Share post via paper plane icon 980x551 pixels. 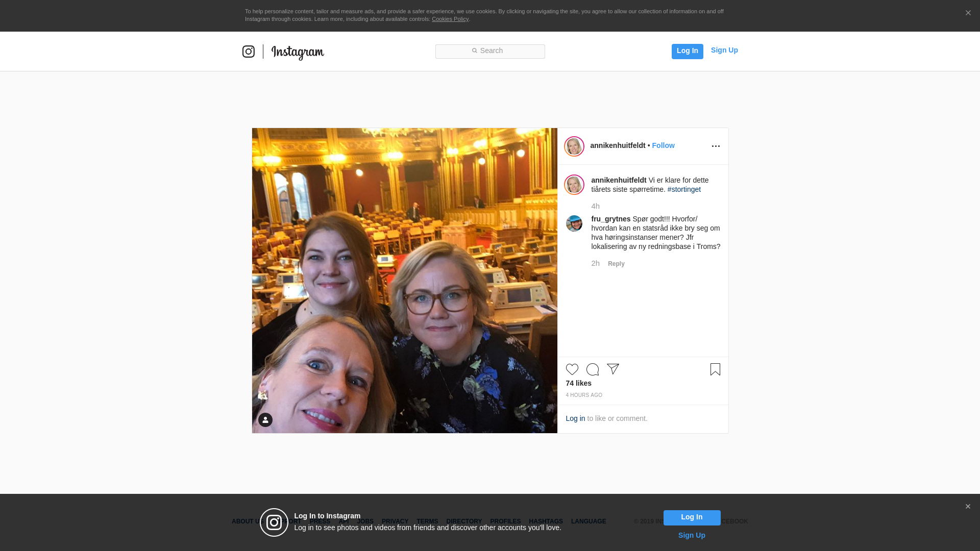pos(613,369)
